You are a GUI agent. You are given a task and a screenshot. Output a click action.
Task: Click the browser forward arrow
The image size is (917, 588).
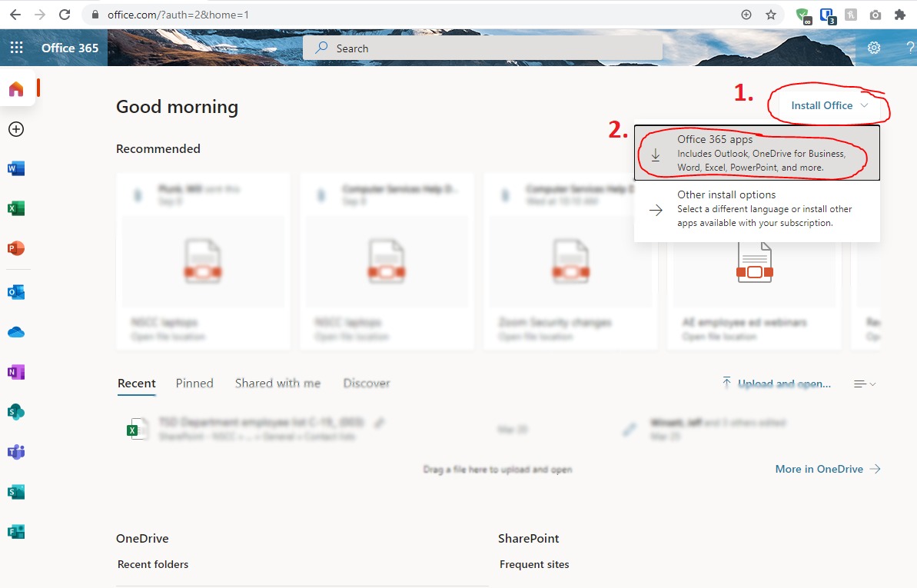tap(40, 15)
